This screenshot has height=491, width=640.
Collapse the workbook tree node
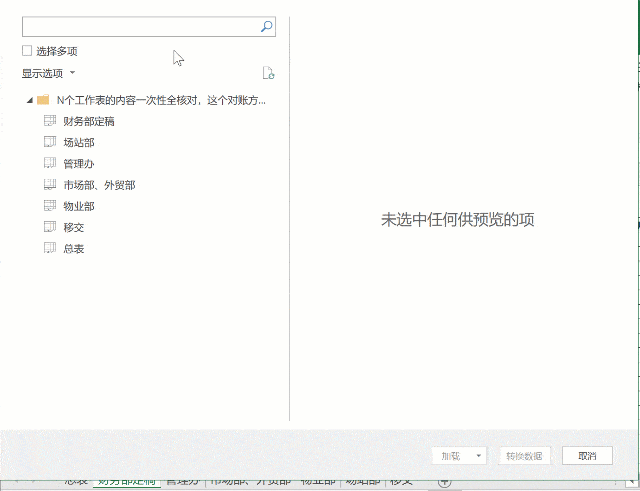(29, 100)
